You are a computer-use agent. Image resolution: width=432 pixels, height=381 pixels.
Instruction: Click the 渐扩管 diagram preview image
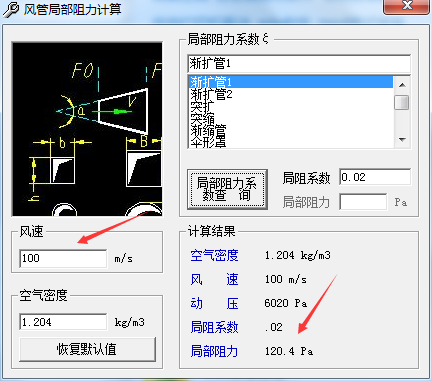87,129
